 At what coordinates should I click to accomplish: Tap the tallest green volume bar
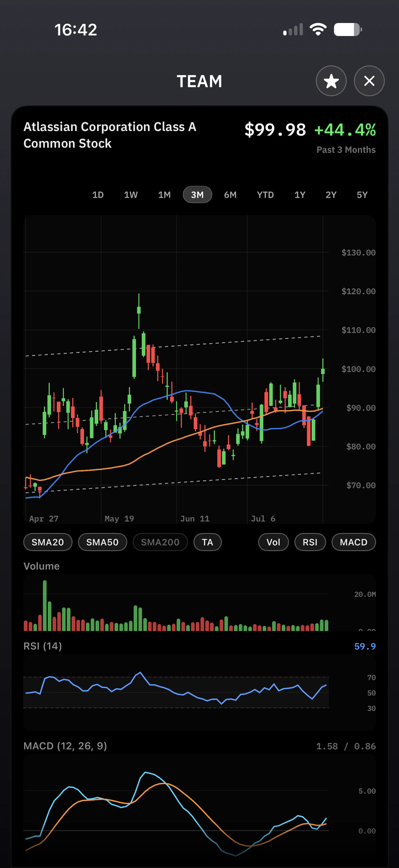pos(45,606)
